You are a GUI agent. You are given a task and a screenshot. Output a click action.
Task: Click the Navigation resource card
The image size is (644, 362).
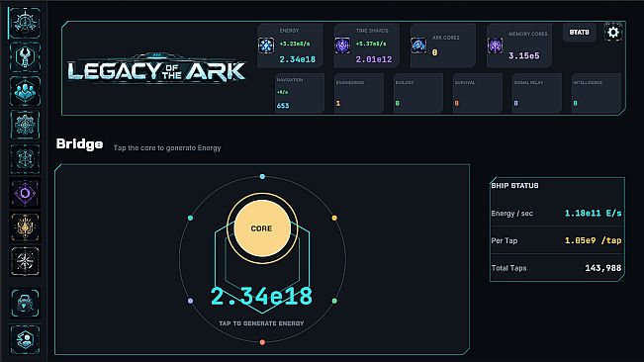[x=300, y=93]
